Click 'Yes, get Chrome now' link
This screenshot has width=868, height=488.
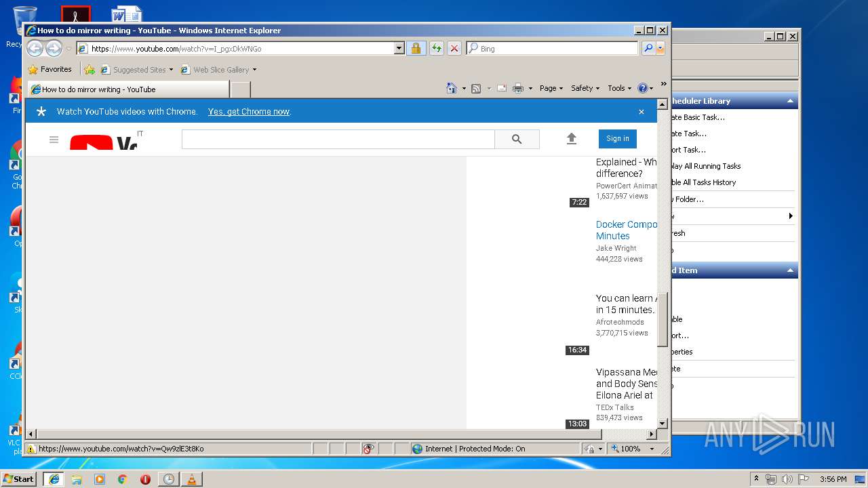tap(249, 112)
